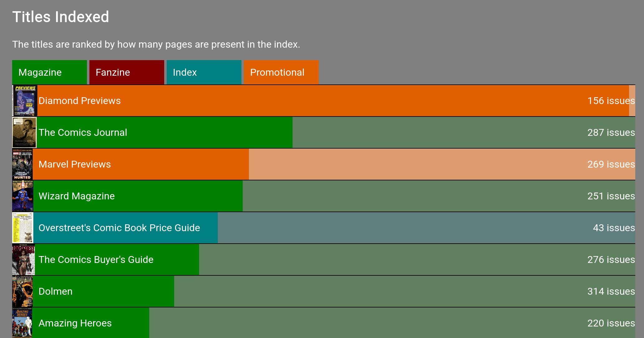This screenshot has width=644, height=338.
Task: Open The Comics Journal title
Action: [x=83, y=132]
